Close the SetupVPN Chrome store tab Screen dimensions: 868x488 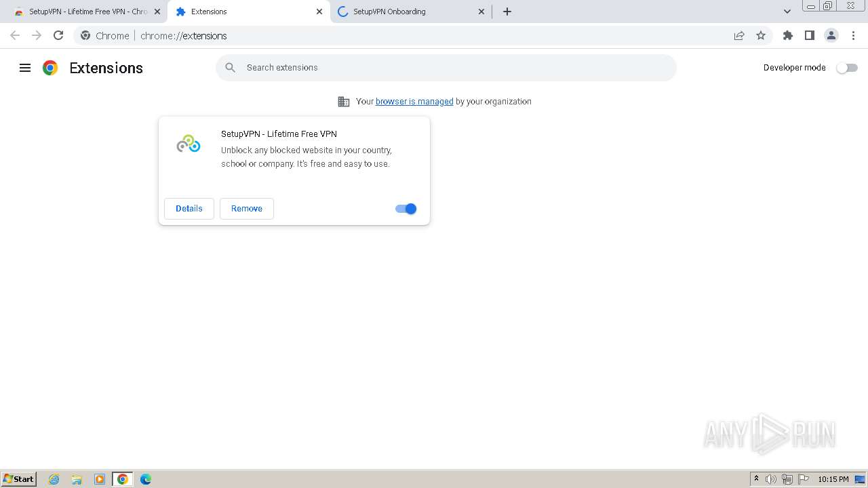(x=157, y=12)
